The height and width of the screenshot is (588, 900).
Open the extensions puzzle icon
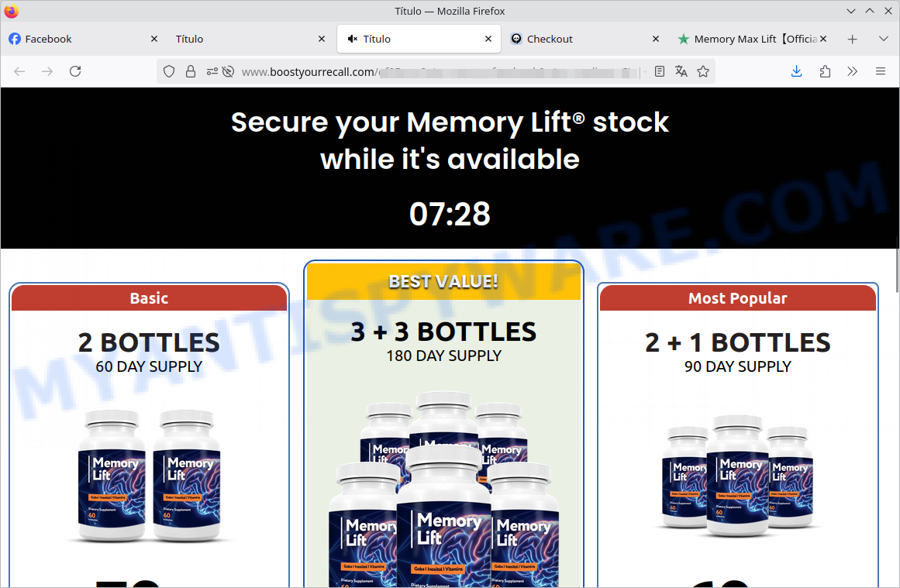coord(825,71)
